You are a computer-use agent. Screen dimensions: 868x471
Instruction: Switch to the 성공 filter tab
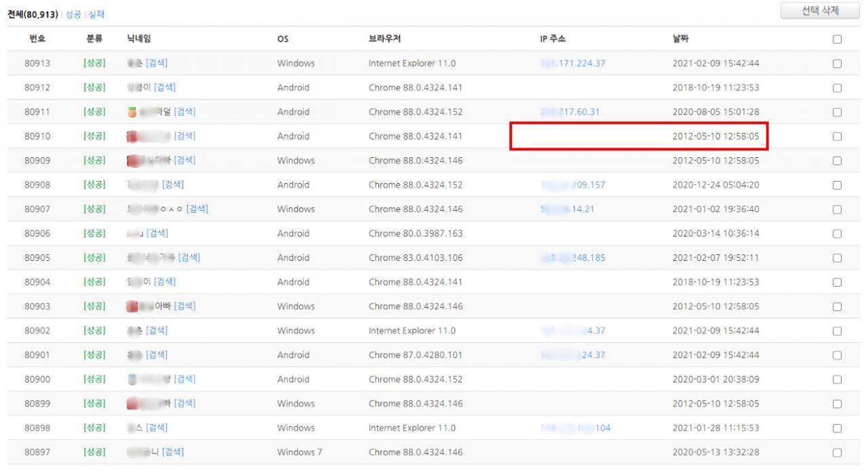[73, 14]
